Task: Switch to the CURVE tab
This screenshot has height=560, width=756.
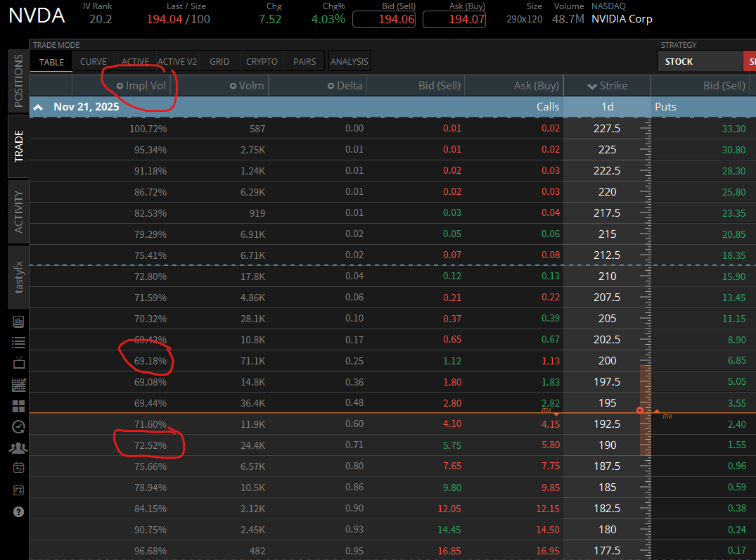Action: click(x=93, y=62)
